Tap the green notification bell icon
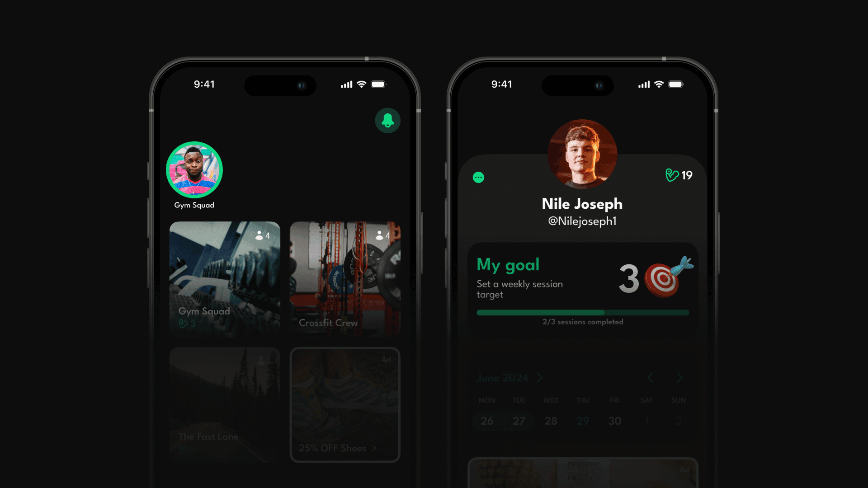The image size is (868, 488). (387, 122)
